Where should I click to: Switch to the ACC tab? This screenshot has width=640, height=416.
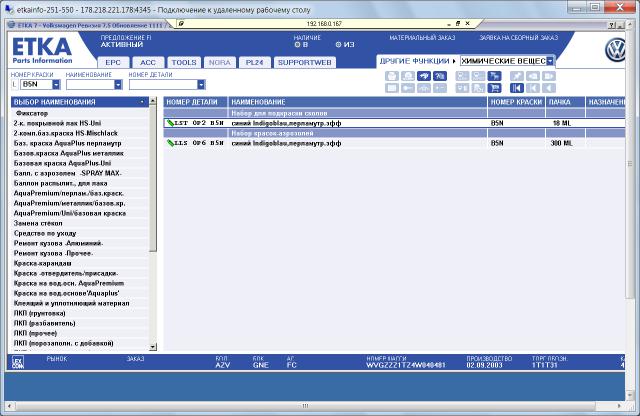click(x=148, y=62)
